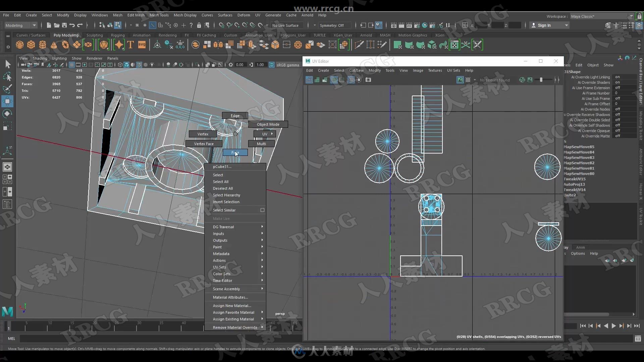Open the Cut/Sew menu in UV Editor
This screenshot has width=644, height=362.
356,70
